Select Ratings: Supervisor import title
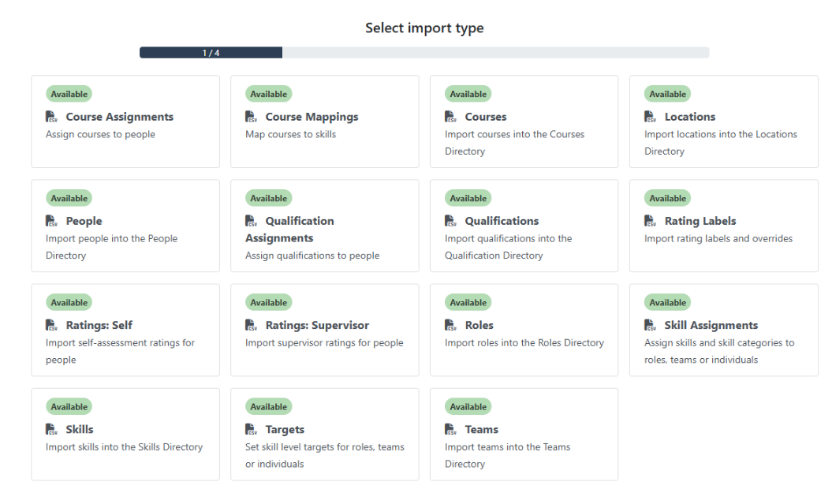Screen dimensions: 832x504 pos(316,325)
